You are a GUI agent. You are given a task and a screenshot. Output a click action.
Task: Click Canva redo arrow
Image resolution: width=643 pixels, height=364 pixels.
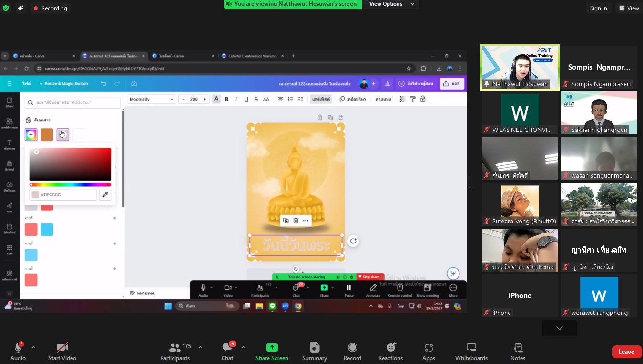tap(117, 83)
